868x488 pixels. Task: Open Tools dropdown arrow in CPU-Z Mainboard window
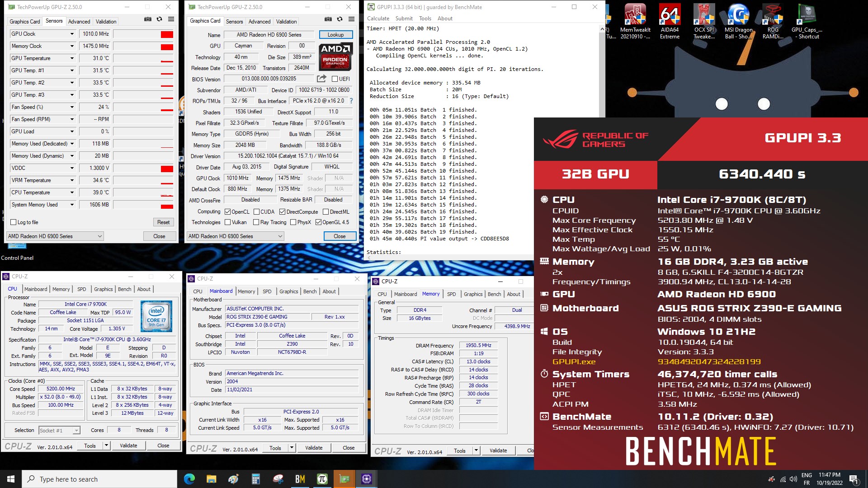click(x=292, y=448)
